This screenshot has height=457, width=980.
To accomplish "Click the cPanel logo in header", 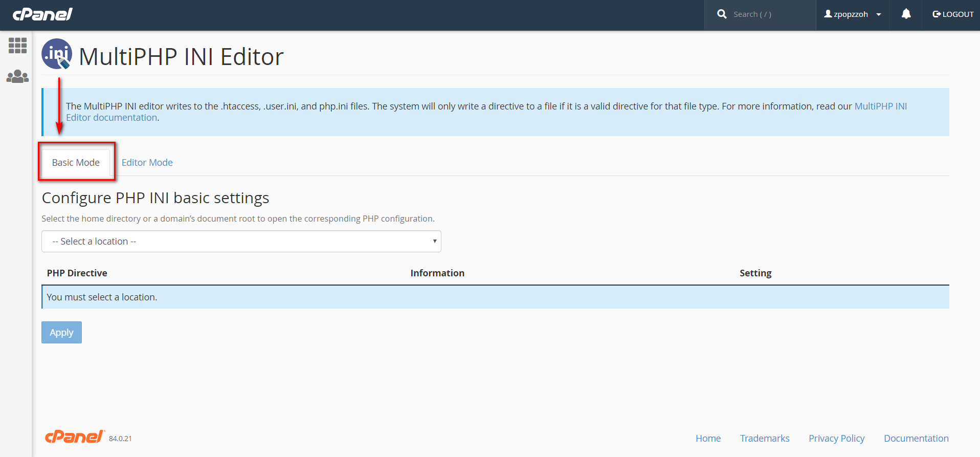I will 42,14.
